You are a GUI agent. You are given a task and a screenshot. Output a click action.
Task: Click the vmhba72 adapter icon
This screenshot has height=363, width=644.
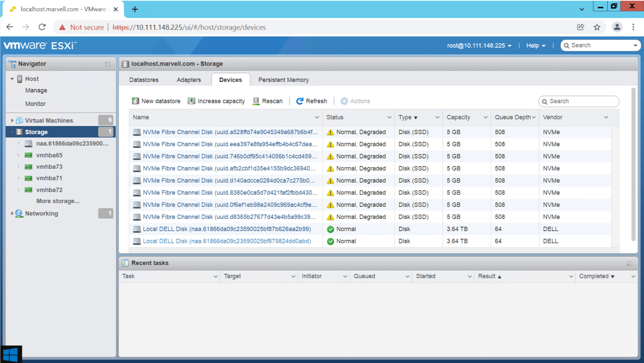(28, 190)
